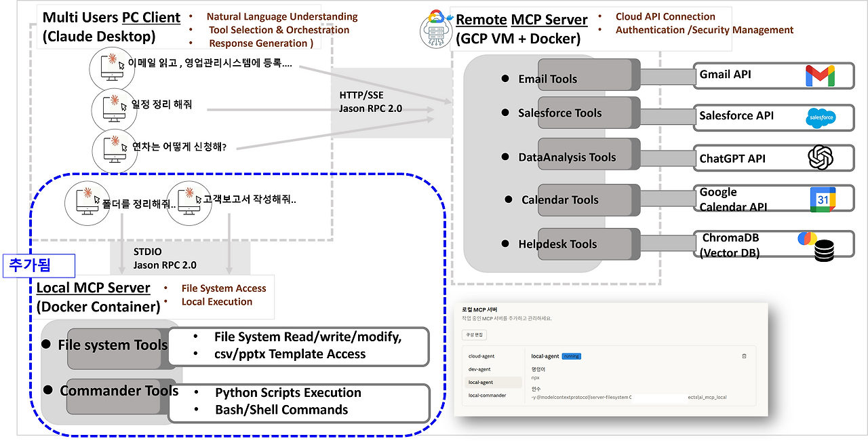The image size is (868, 441).
Task: Click the ChatGPT knot logo
Action: coord(820,158)
